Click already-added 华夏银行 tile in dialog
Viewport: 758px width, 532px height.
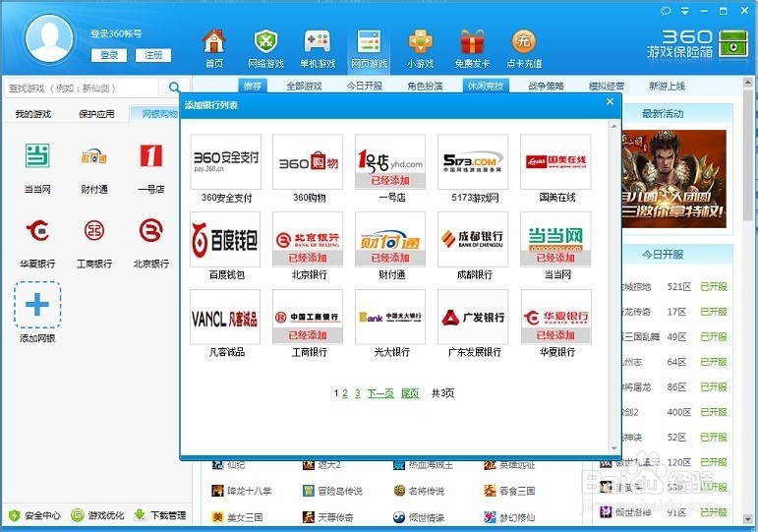(x=555, y=317)
